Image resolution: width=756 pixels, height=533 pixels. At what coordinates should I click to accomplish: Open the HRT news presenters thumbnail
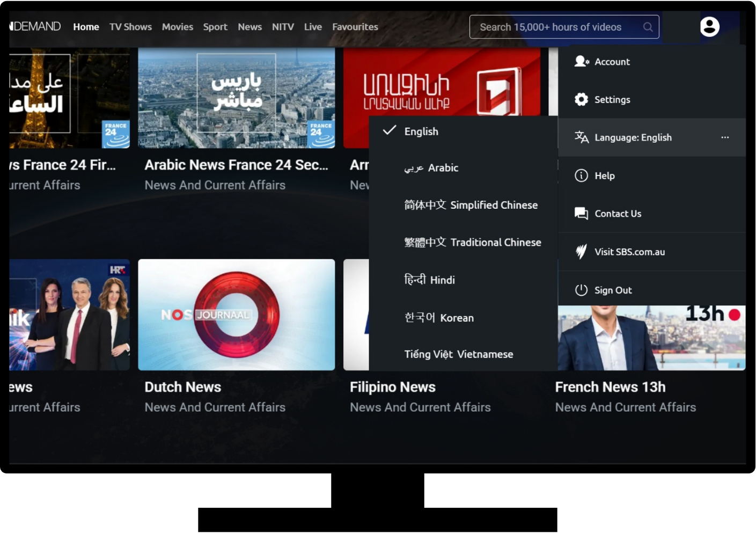pos(70,315)
